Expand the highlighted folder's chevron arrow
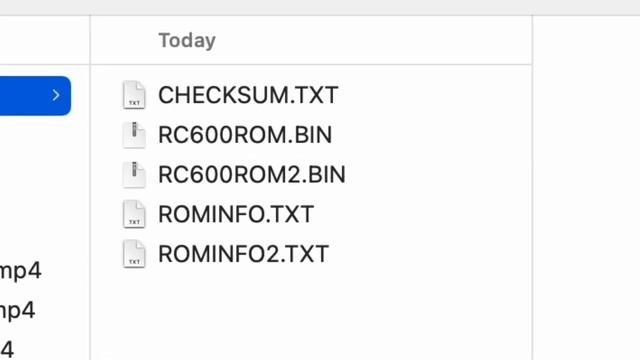 56,96
